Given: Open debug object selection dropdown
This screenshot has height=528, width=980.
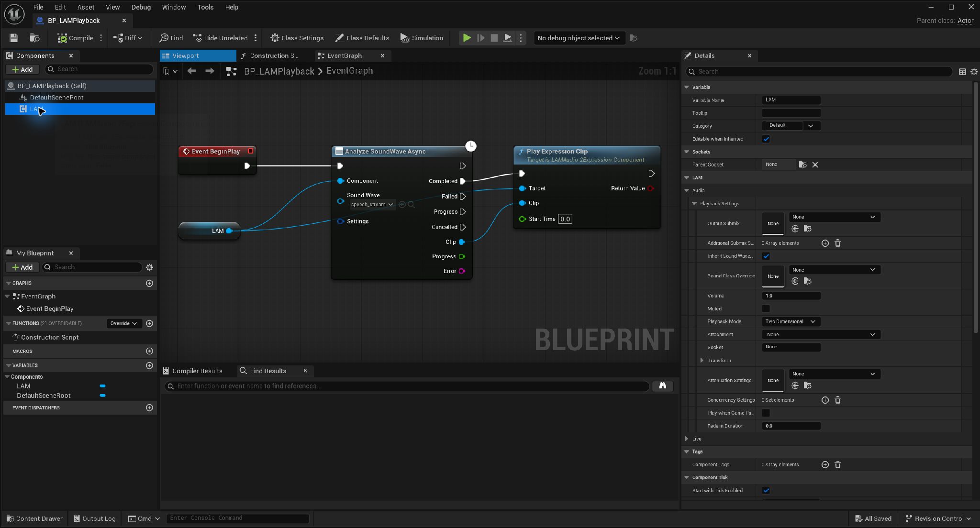Looking at the screenshot, I should pyautogui.click(x=579, y=38).
